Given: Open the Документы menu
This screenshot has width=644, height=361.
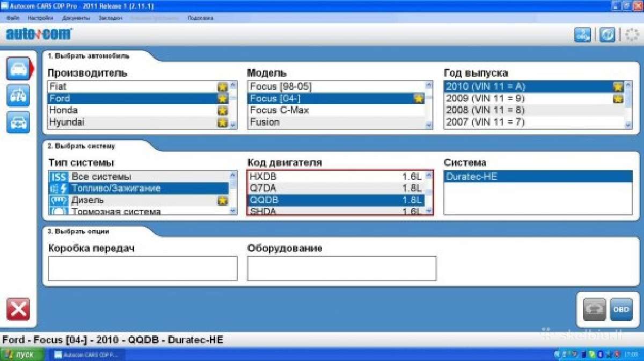Looking at the screenshot, I should click(76, 18).
